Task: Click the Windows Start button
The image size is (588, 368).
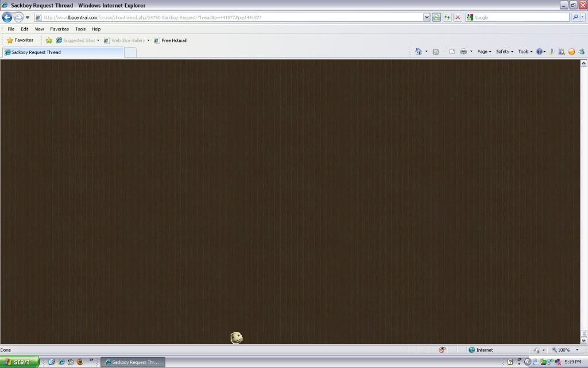Action: pyautogui.click(x=19, y=362)
